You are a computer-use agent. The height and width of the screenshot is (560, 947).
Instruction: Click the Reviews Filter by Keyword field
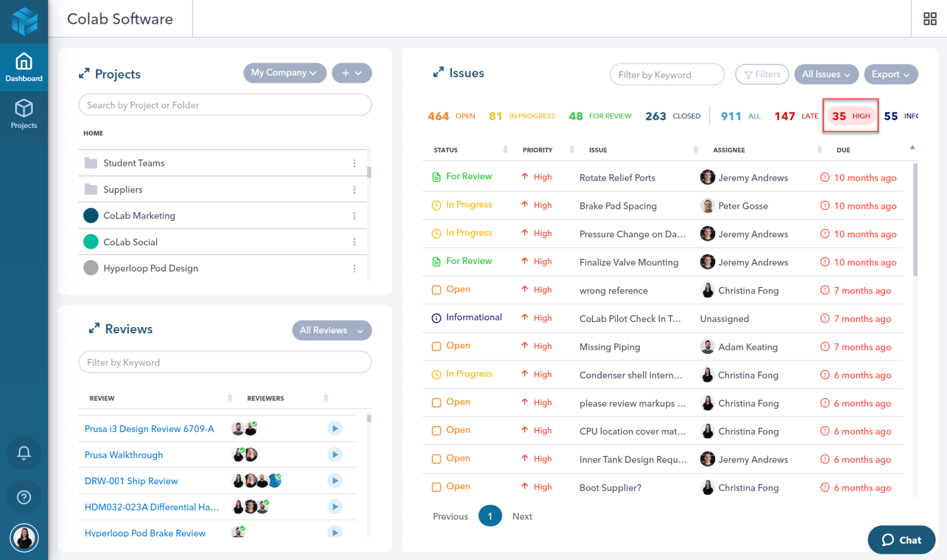coord(225,362)
